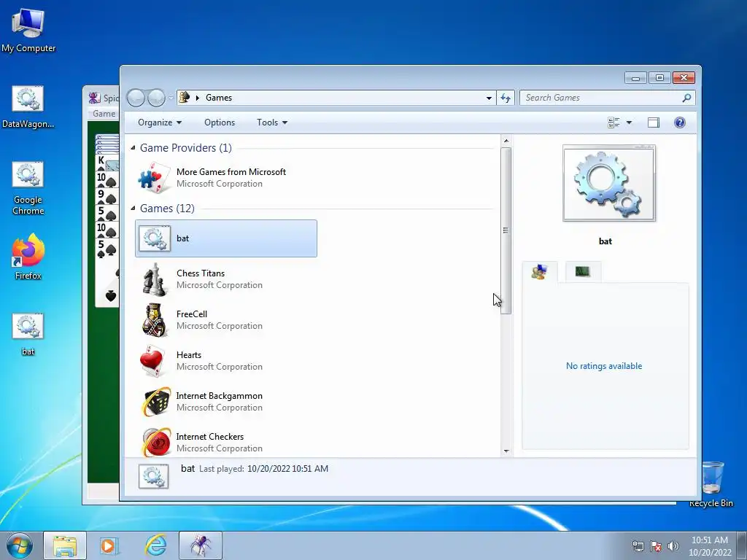Open the Windows Start menu
The height and width of the screenshot is (560, 747).
click(20, 545)
